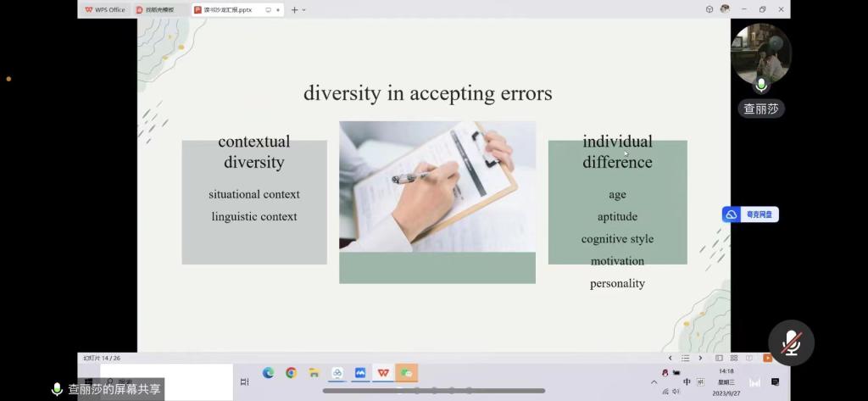Go to the previous slide arrow

coord(670,358)
